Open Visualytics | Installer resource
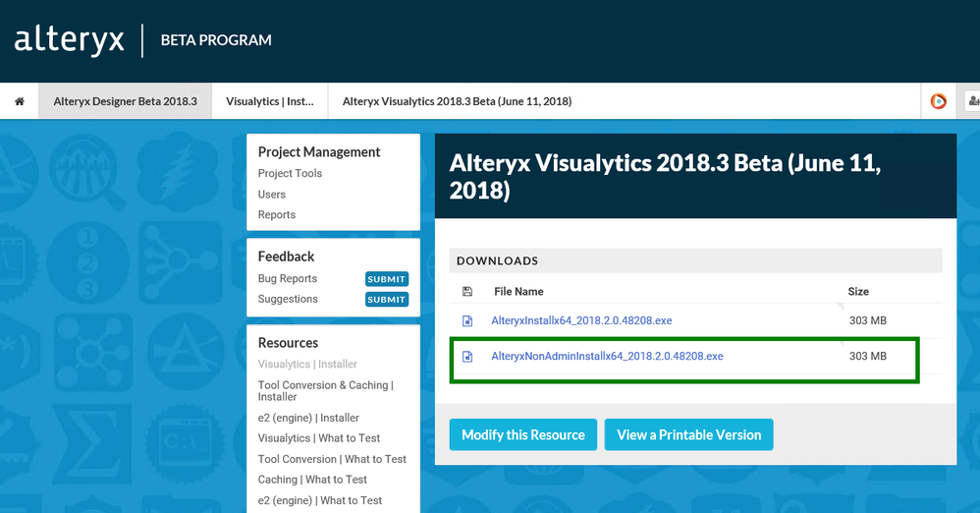 (x=307, y=364)
